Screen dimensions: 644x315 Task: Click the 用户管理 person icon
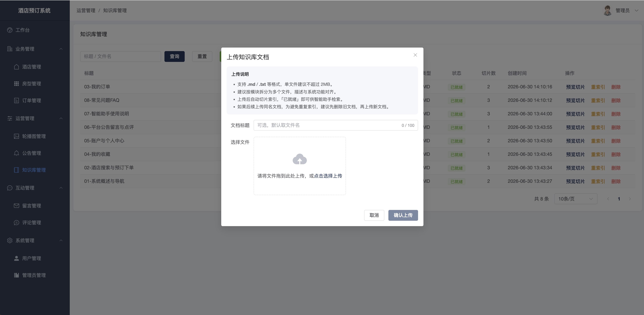click(x=17, y=258)
